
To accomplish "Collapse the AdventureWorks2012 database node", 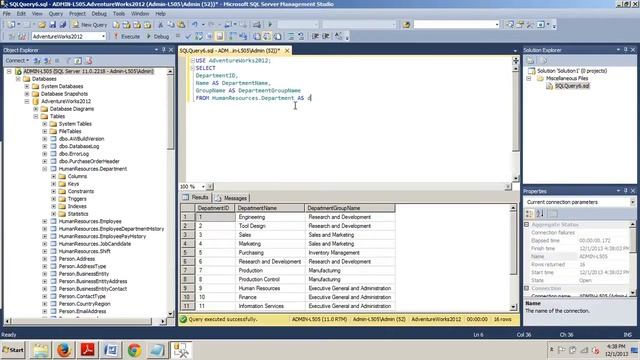I will [x=27, y=101].
